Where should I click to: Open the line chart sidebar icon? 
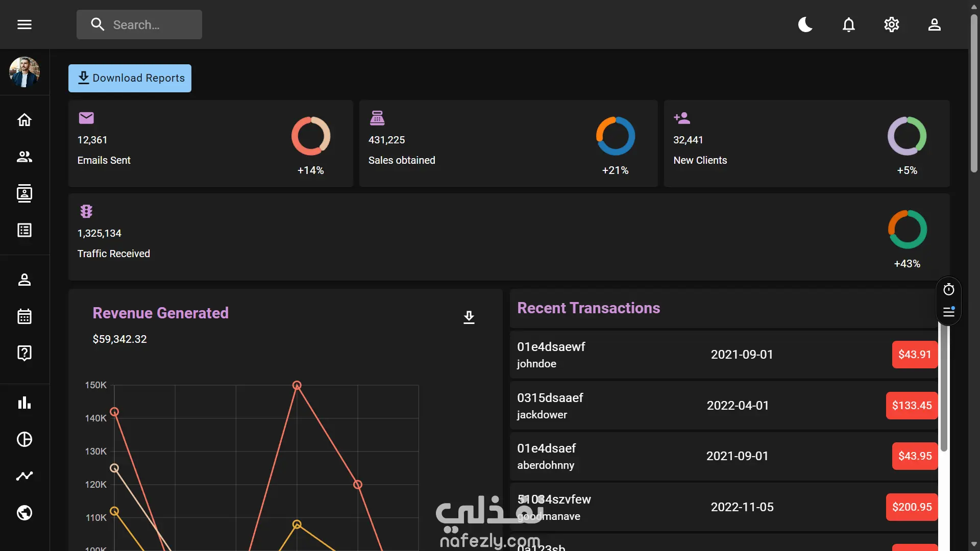24,476
